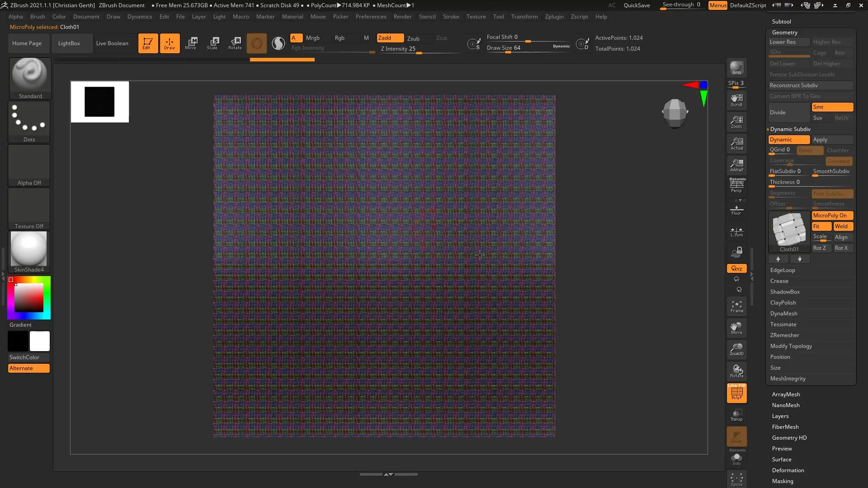868x488 pixels.
Task: Select the Scroll canvas icon
Action: coord(736,100)
